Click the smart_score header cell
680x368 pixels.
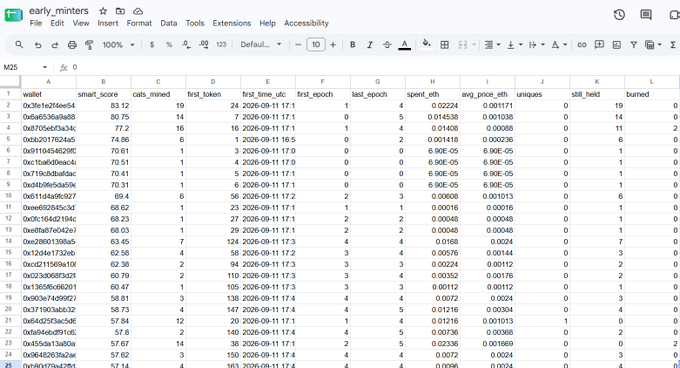[104, 94]
